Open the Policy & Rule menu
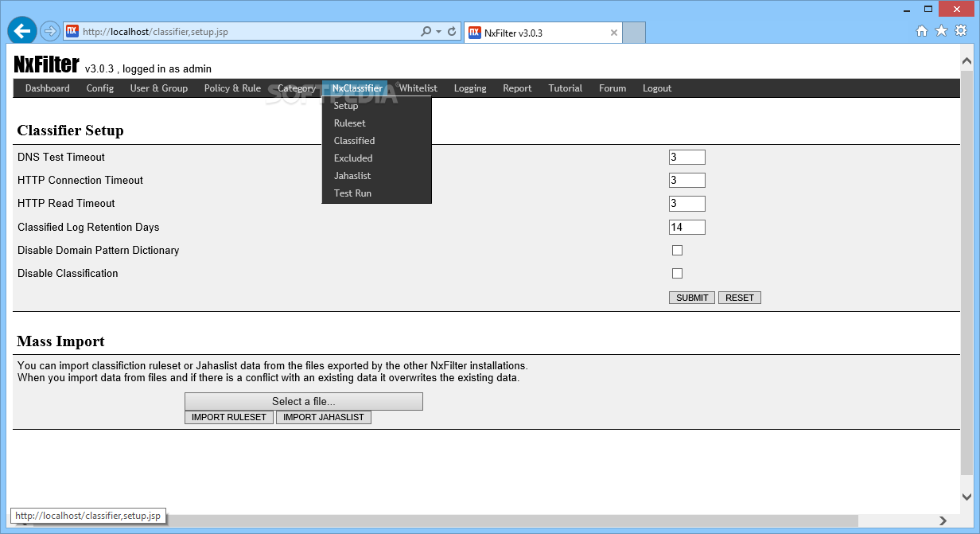Viewport: 980px width, 534px height. (232, 88)
